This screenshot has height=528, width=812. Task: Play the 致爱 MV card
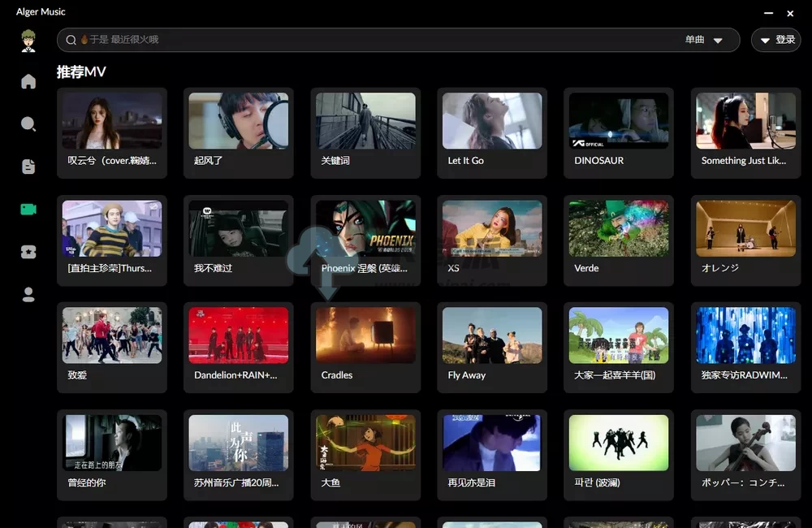112,347
